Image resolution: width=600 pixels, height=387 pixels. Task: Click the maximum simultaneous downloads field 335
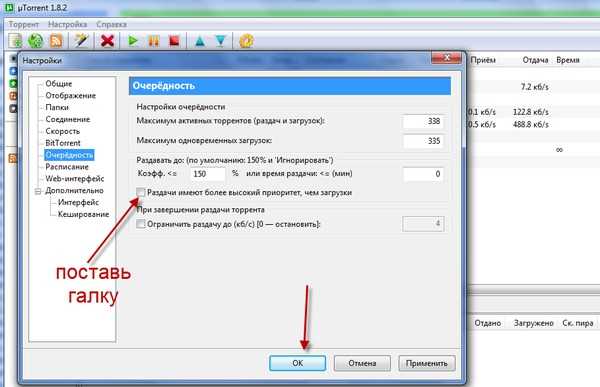point(423,141)
